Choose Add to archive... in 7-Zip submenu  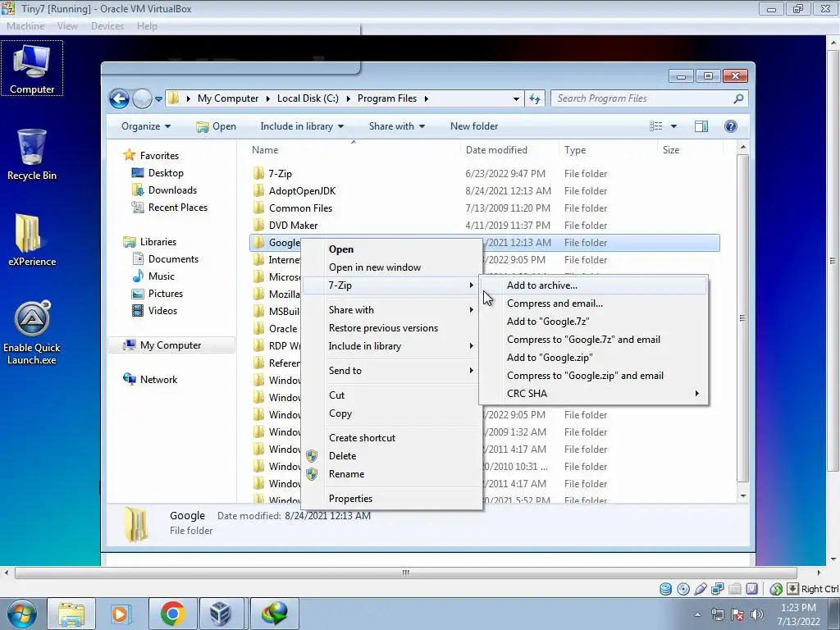coord(594,285)
